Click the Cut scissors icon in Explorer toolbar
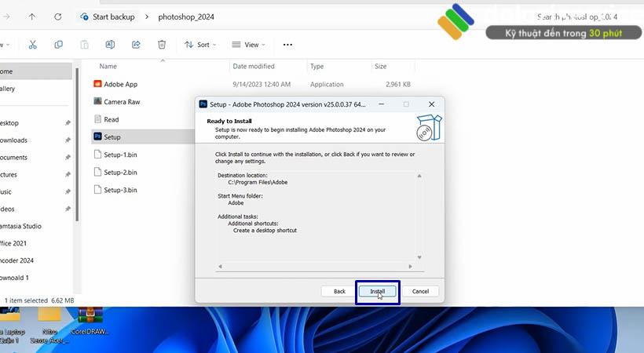 [33, 45]
